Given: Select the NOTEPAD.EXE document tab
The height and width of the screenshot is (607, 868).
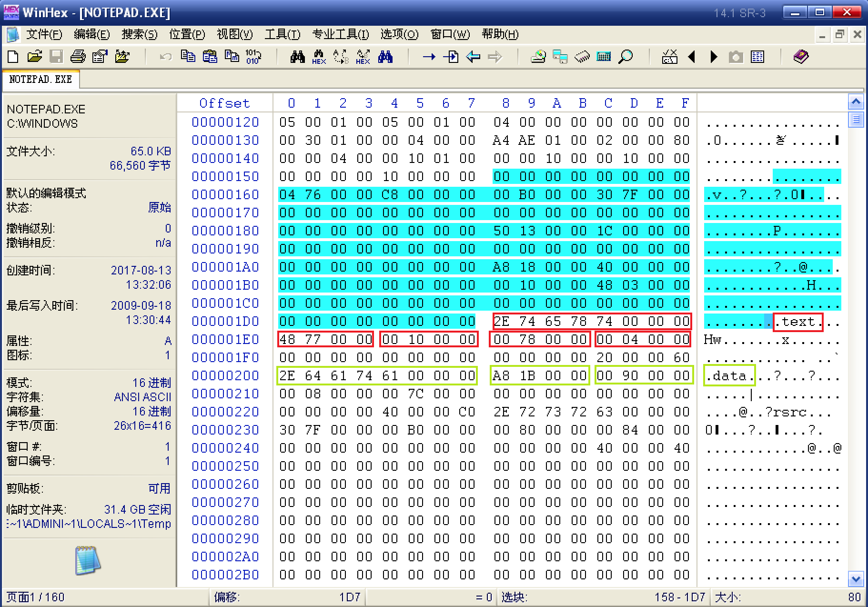Looking at the screenshot, I should (x=40, y=79).
